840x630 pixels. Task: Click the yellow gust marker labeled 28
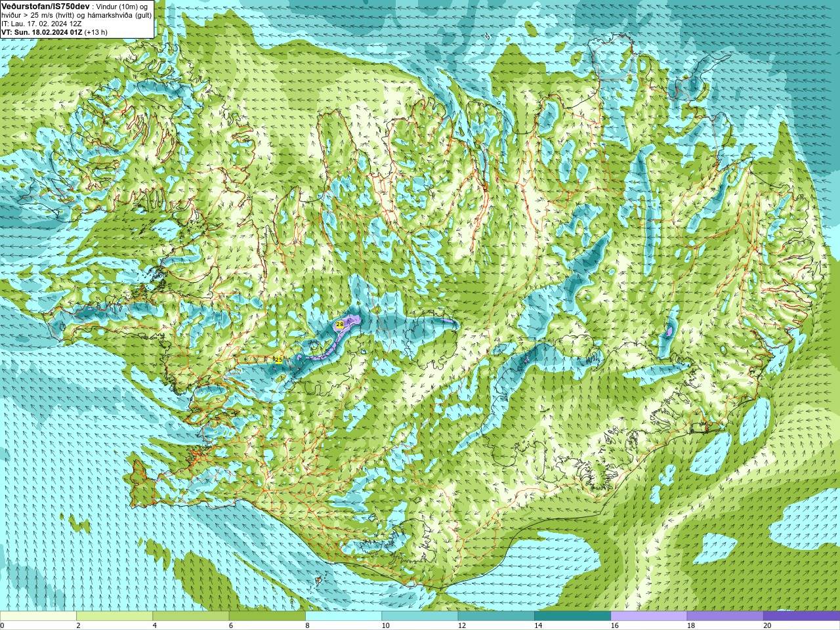340,324
